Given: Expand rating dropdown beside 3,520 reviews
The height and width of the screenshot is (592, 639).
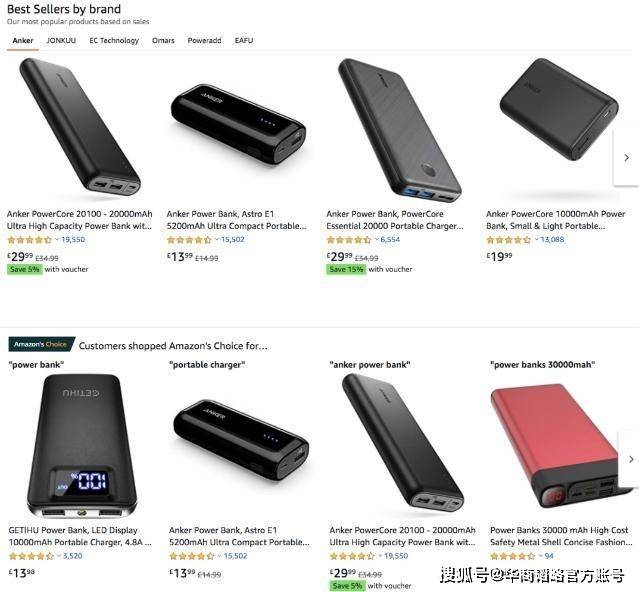Looking at the screenshot, I should pyautogui.click(x=59, y=556).
